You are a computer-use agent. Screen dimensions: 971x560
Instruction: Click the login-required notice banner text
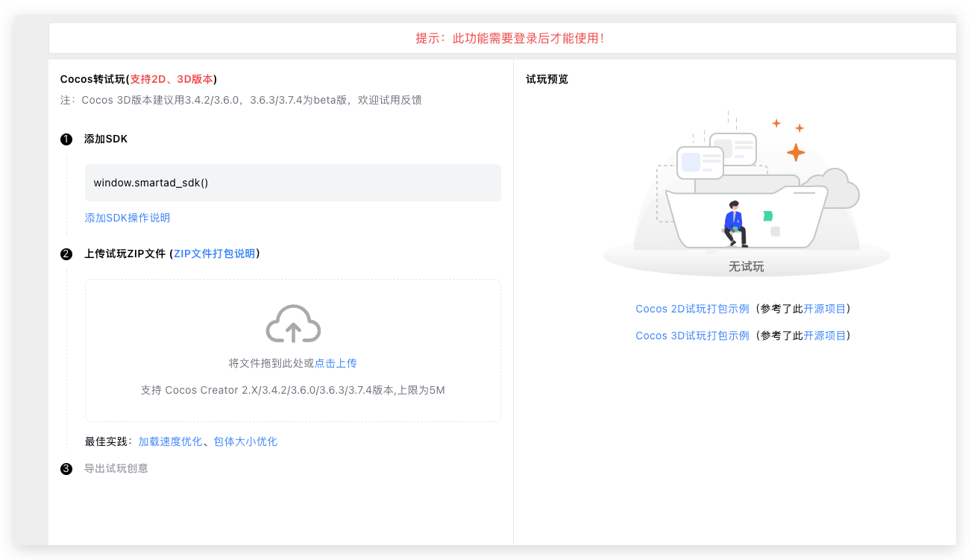[x=509, y=38]
